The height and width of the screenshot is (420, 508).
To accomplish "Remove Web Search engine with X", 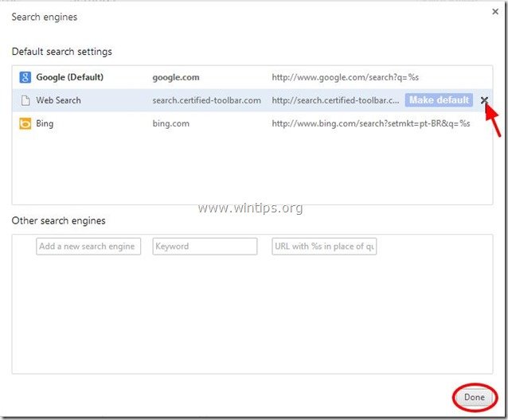I will [x=484, y=100].
